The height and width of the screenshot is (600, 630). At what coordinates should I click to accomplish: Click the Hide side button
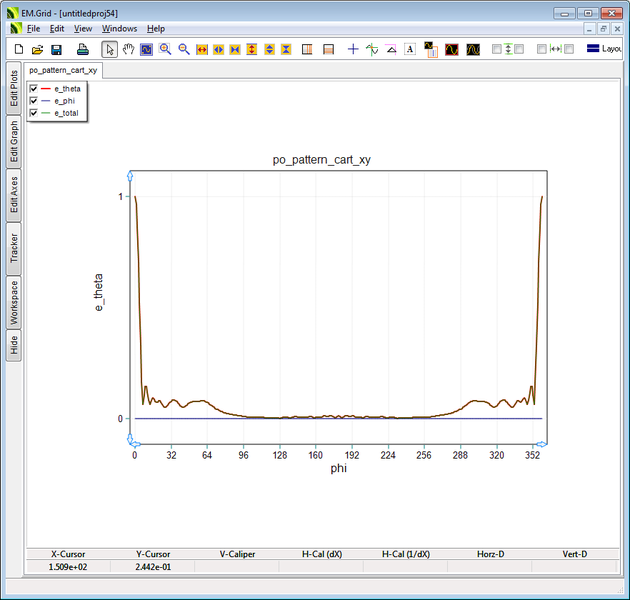14,345
